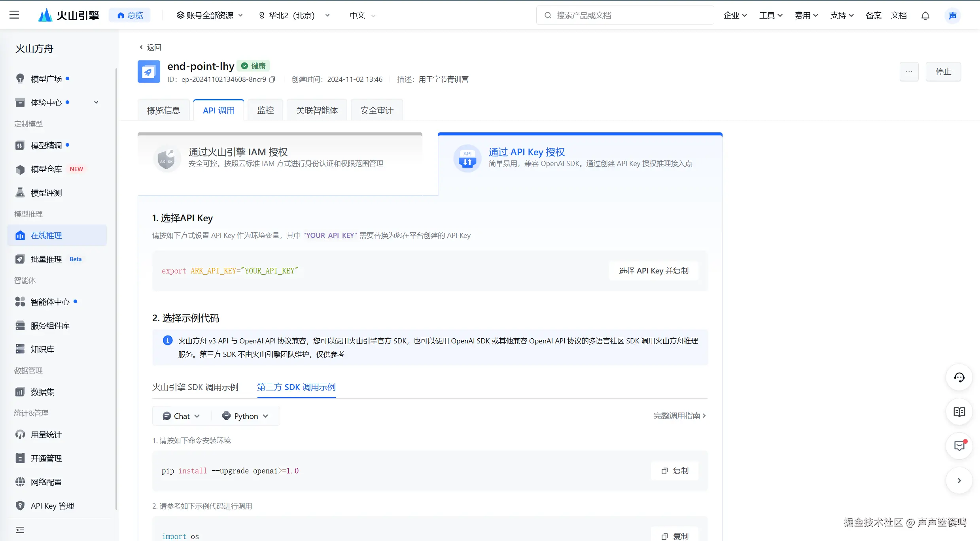Click the 搜索产品或文档 search field
This screenshot has height=541, width=980.
coord(625,15)
